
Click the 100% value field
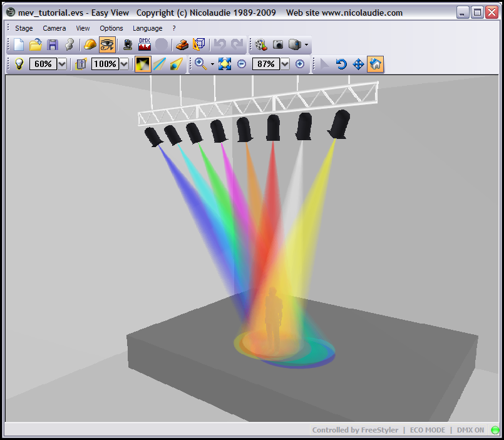point(105,64)
